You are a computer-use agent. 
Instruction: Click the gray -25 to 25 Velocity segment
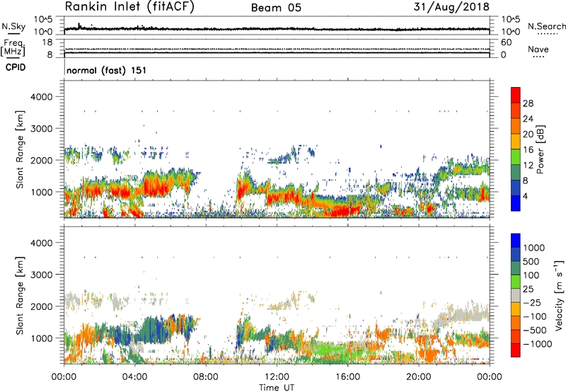tap(516, 295)
